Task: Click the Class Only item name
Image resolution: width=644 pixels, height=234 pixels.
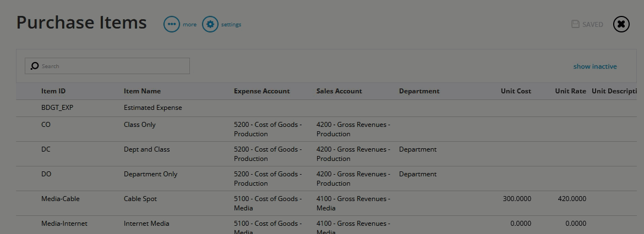Action: point(140,124)
